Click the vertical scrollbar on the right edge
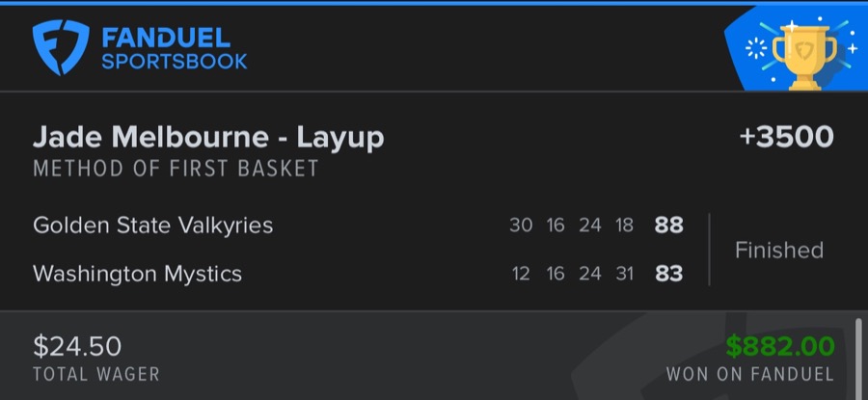868x400 pixels. 857,357
